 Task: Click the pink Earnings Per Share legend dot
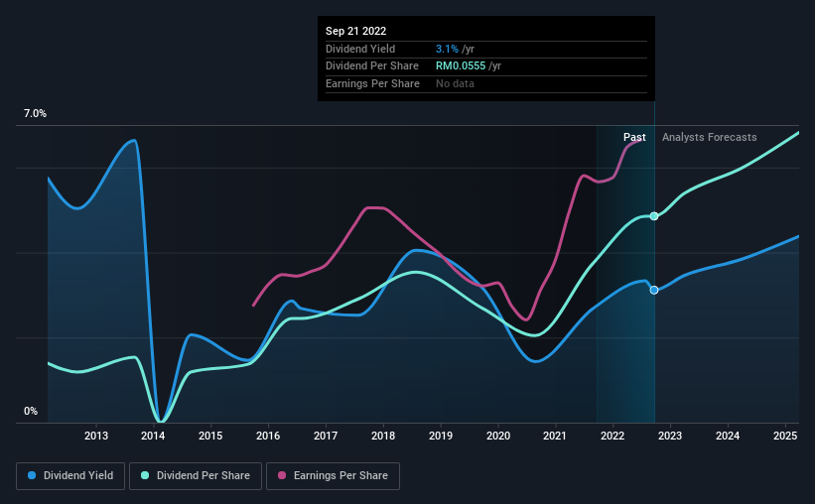282,475
